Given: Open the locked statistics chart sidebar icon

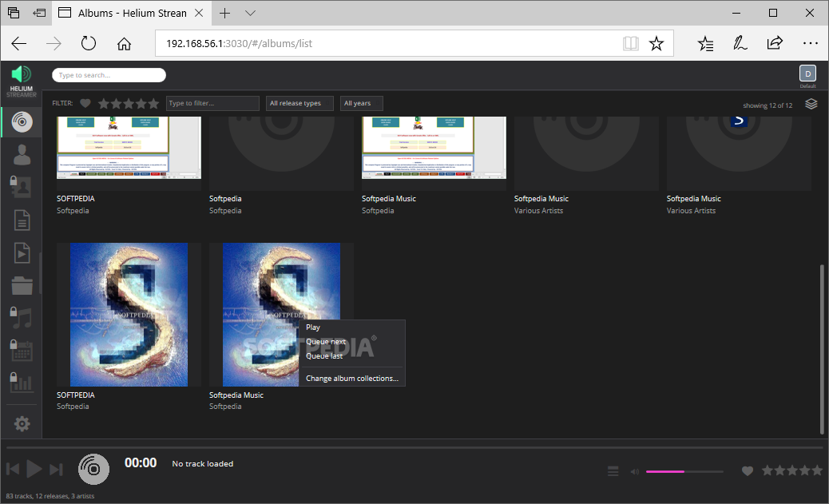Looking at the screenshot, I should (21, 382).
